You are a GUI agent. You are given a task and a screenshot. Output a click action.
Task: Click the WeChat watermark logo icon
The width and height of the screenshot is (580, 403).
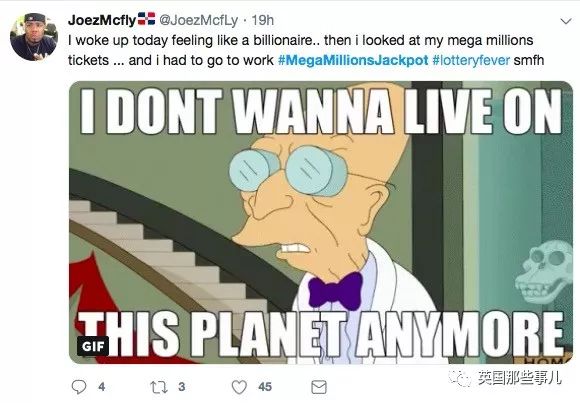(x=460, y=378)
